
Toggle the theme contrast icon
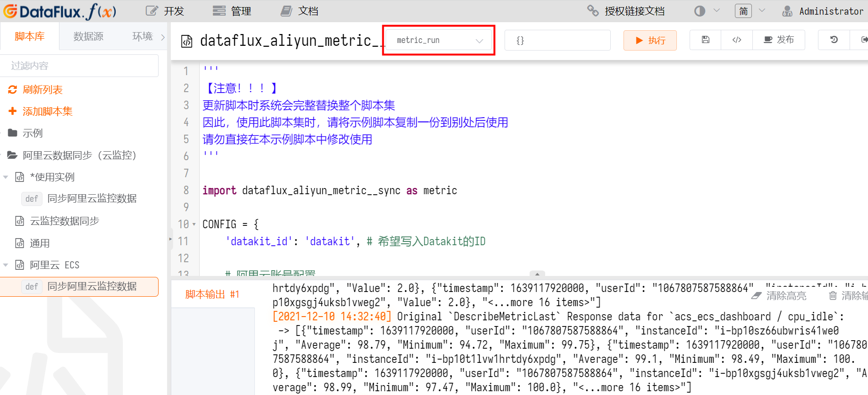tap(699, 11)
